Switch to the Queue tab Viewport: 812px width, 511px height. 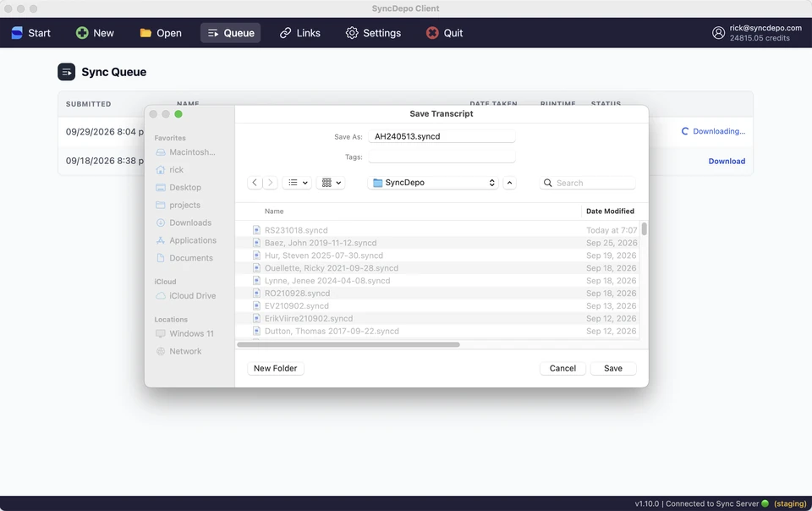230,33
